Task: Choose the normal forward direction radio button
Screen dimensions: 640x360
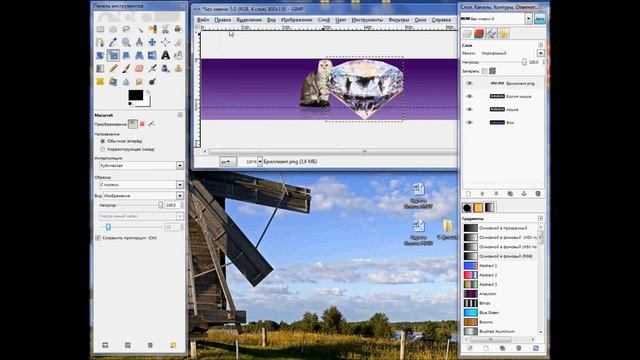Action: click(x=103, y=141)
